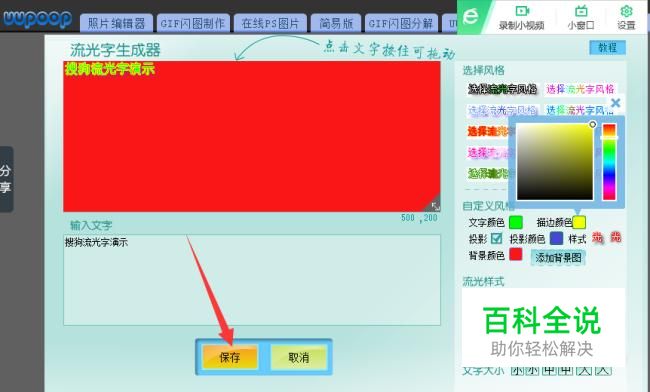Save the glowing text with 保存
The height and width of the screenshot is (392, 650).
coord(230,357)
